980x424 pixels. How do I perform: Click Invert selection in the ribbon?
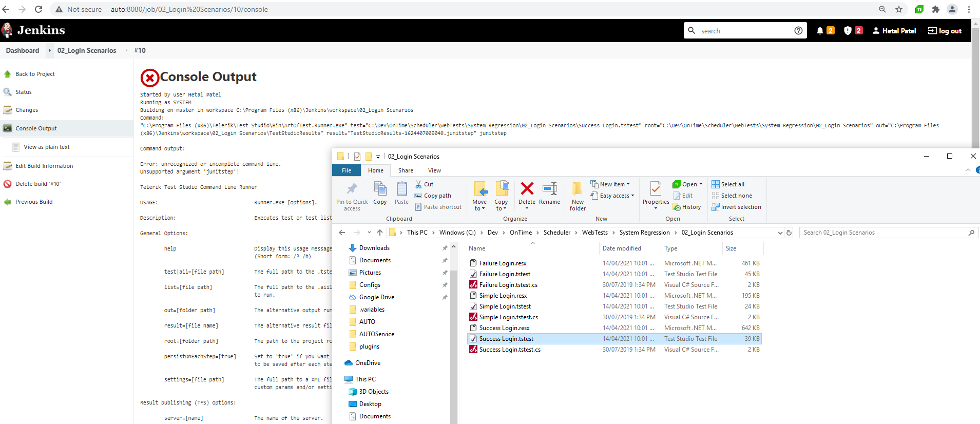tap(736, 207)
